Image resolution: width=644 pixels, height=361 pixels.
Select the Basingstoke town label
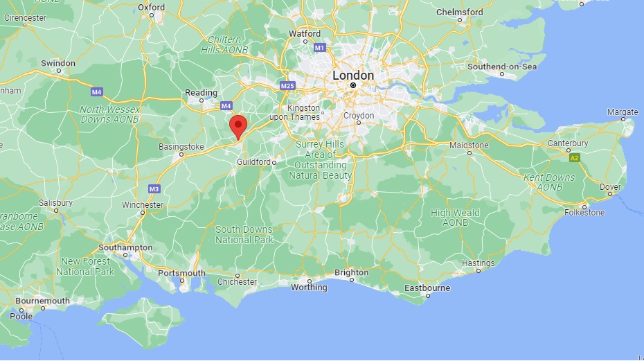click(181, 147)
